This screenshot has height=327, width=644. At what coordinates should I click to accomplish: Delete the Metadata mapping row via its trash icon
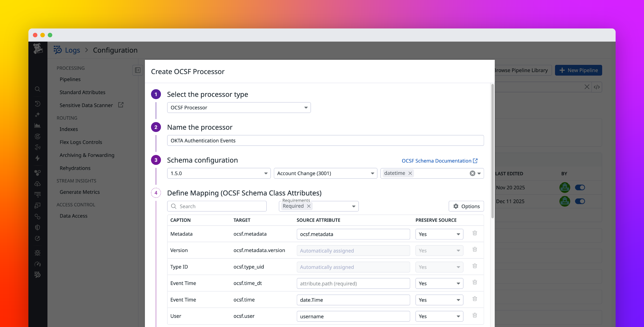coord(475,233)
